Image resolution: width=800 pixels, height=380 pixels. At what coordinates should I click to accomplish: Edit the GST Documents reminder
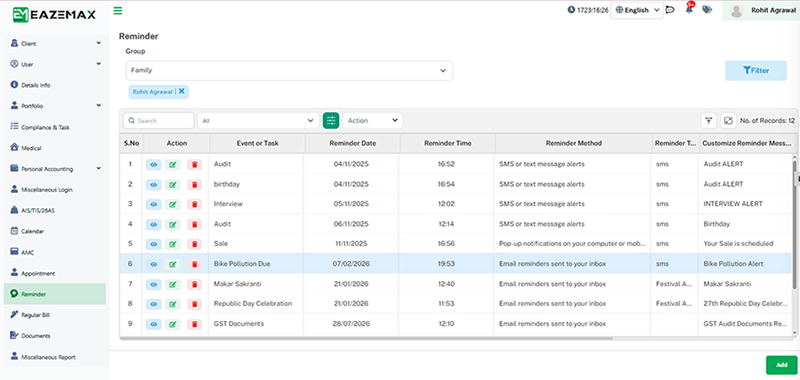[x=173, y=324]
